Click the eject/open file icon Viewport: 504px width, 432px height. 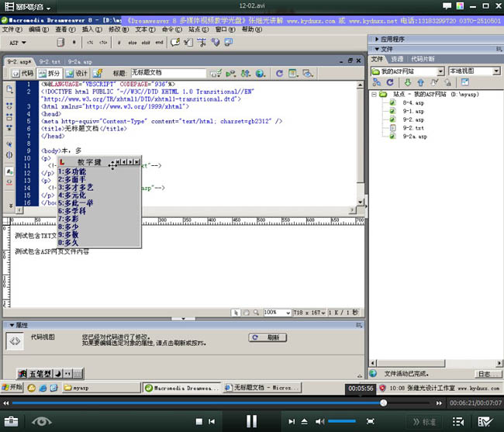point(305,421)
